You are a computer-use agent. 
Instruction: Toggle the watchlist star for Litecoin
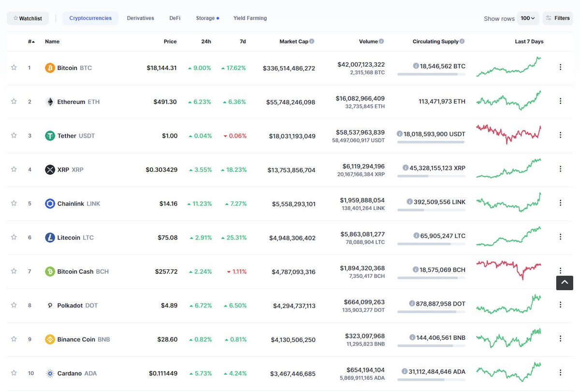point(14,238)
